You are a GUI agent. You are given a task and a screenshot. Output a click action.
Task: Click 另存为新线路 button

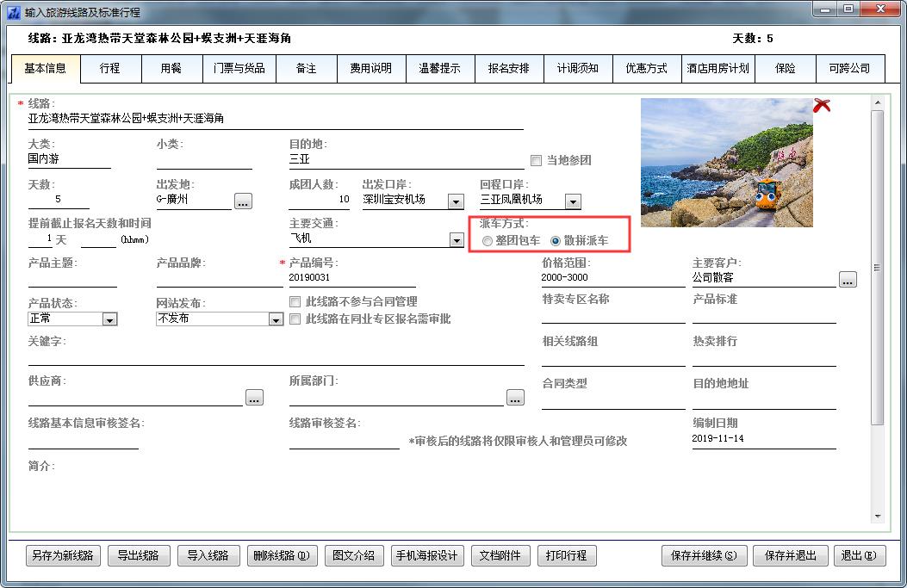(x=63, y=555)
